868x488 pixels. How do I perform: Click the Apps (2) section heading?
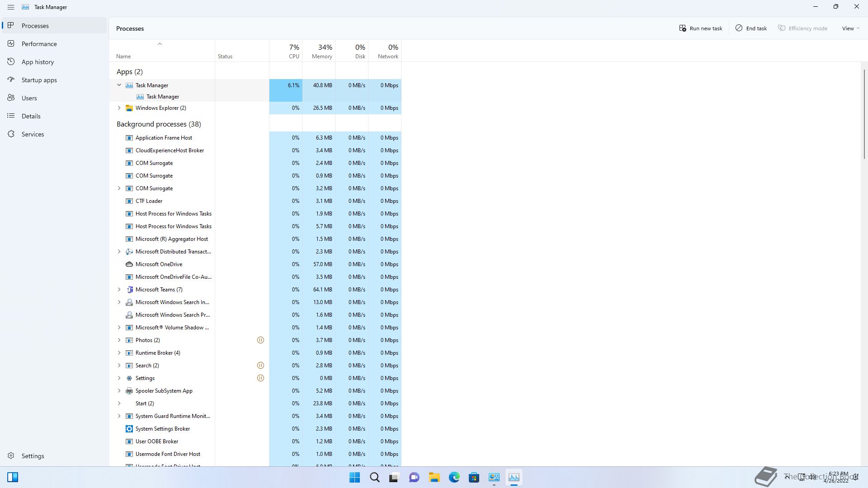coord(129,72)
